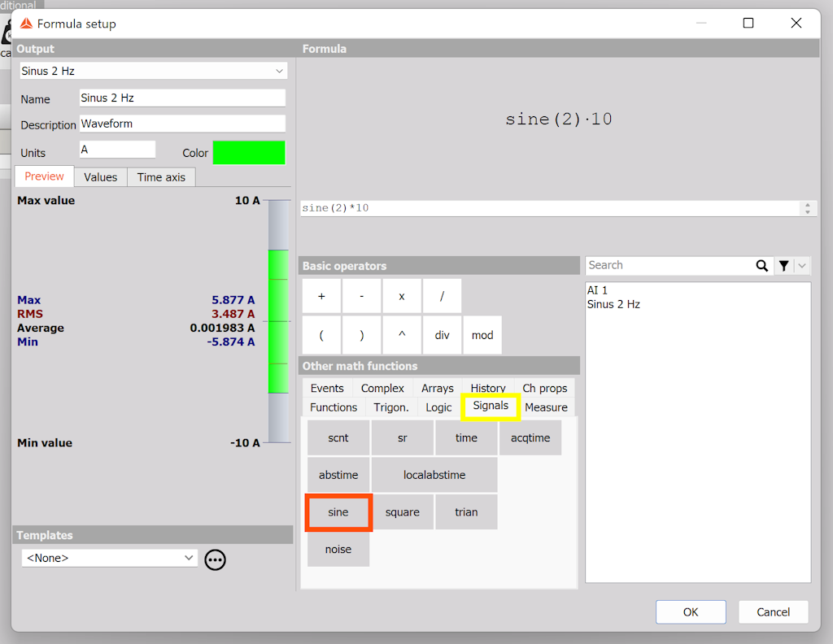The width and height of the screenshot is (833, 644).
Task: Change the channel color swatch
Action: 249,152
